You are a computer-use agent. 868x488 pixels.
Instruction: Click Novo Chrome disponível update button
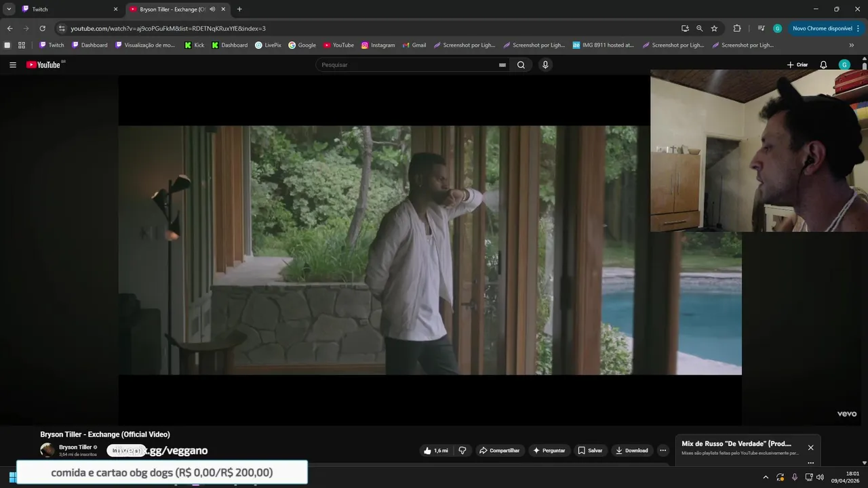coord(822,28)
